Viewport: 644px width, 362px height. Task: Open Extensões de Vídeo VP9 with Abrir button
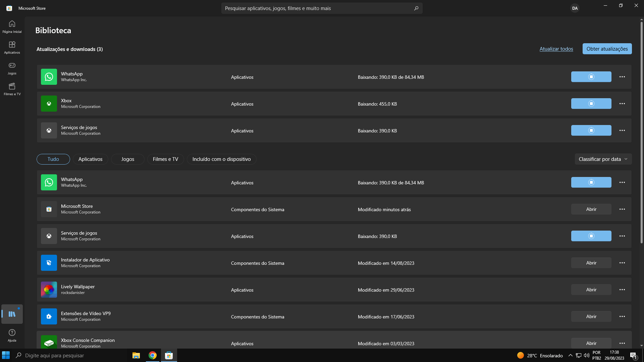(591, 316)
